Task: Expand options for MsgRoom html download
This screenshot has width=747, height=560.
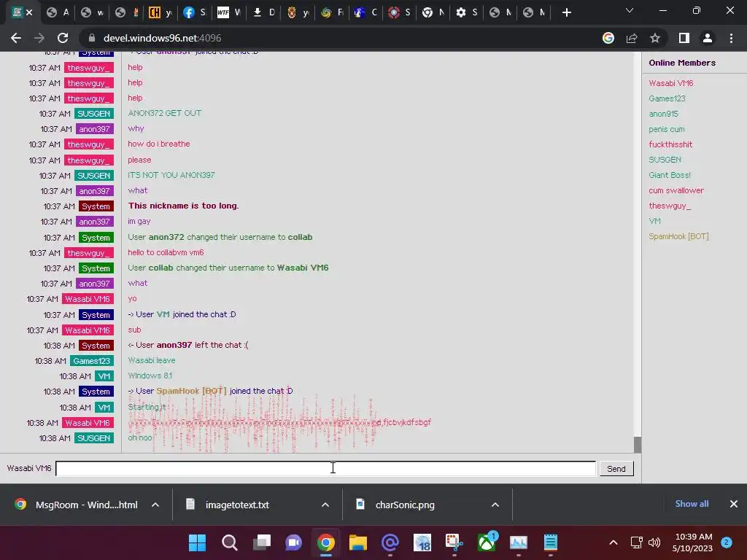Action: click(155, 505)
